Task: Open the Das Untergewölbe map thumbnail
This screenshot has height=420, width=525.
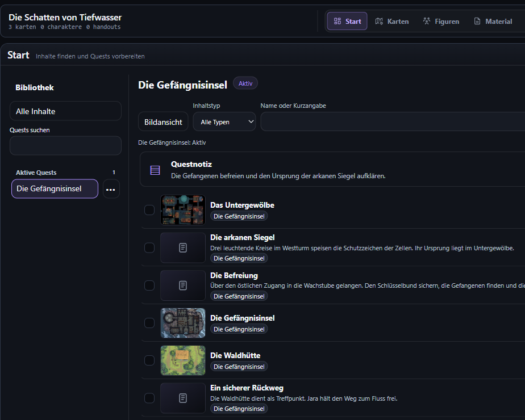Action: tap(183, 210)
